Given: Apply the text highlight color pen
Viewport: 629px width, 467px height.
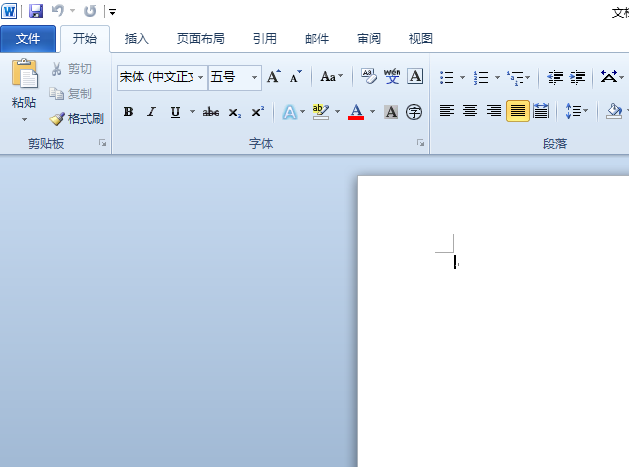Looking at the screenshot, I should 321,112.
